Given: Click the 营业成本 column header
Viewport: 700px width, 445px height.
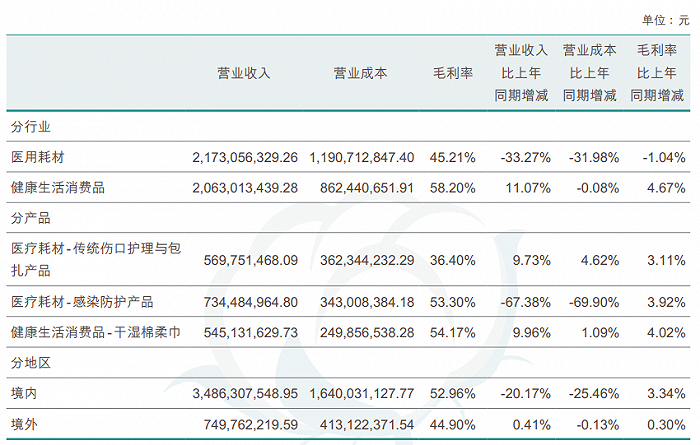Looking at the screenshot, I should 360,73.
